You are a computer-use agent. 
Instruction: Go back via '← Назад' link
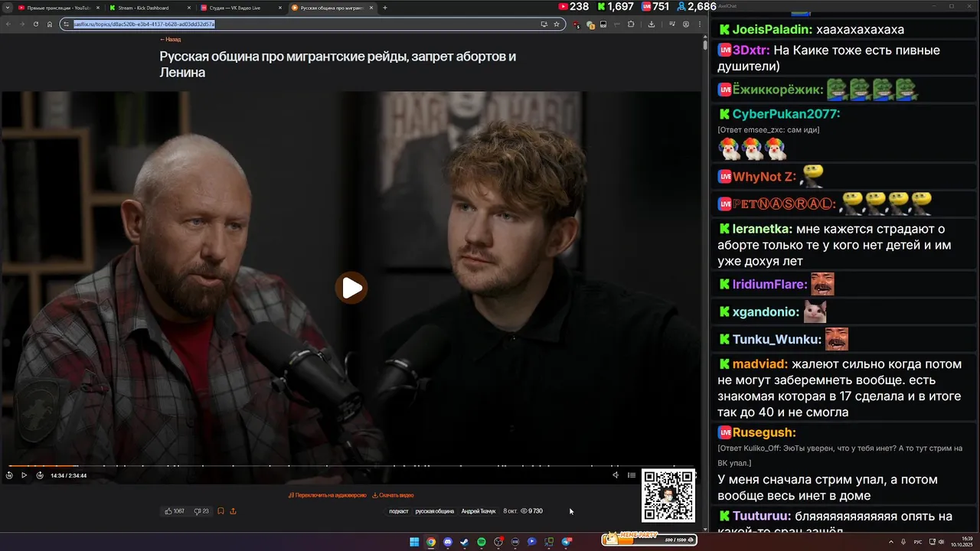click(x=170, y=39)
